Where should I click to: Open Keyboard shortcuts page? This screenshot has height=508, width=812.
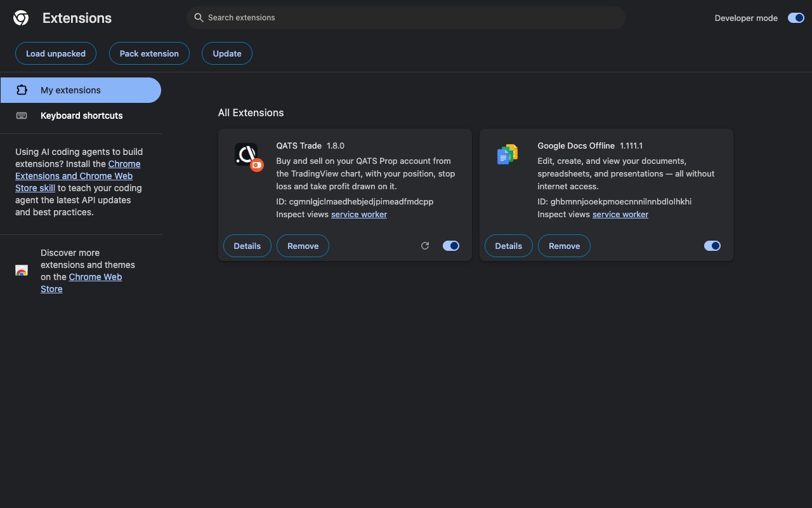[81, 116]
